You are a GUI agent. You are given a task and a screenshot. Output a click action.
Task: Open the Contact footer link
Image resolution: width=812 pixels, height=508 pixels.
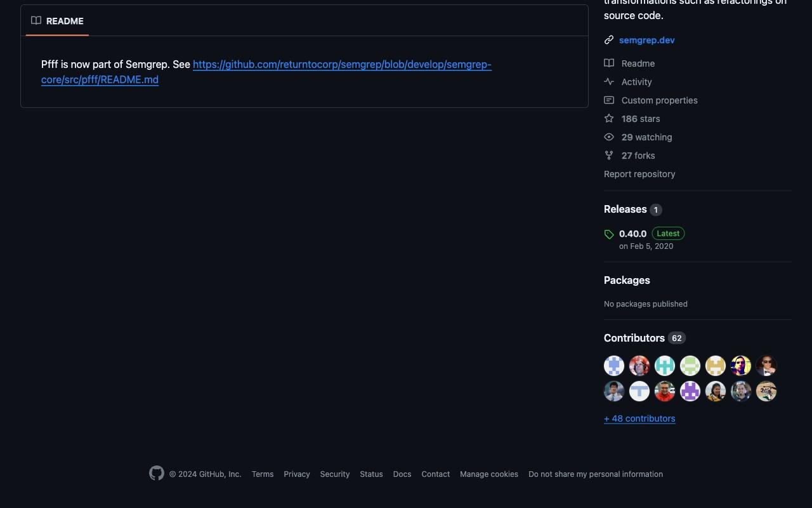point(436,474)
